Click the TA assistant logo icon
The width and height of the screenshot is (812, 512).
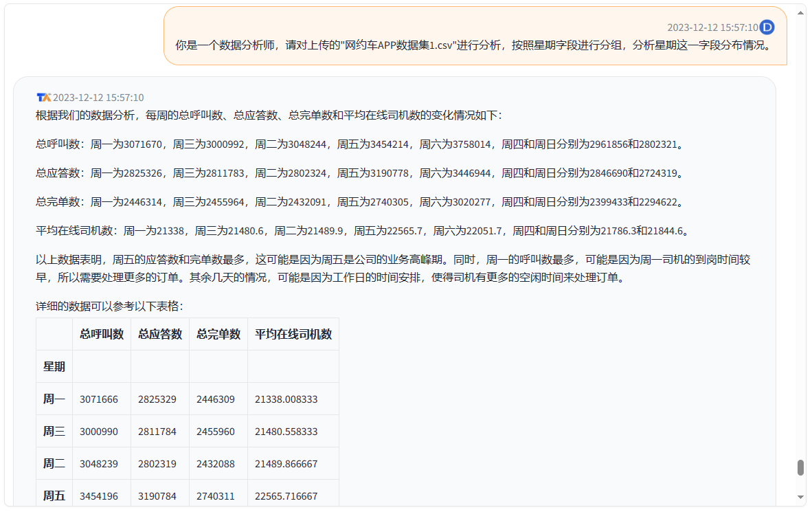tap(43, 98)
